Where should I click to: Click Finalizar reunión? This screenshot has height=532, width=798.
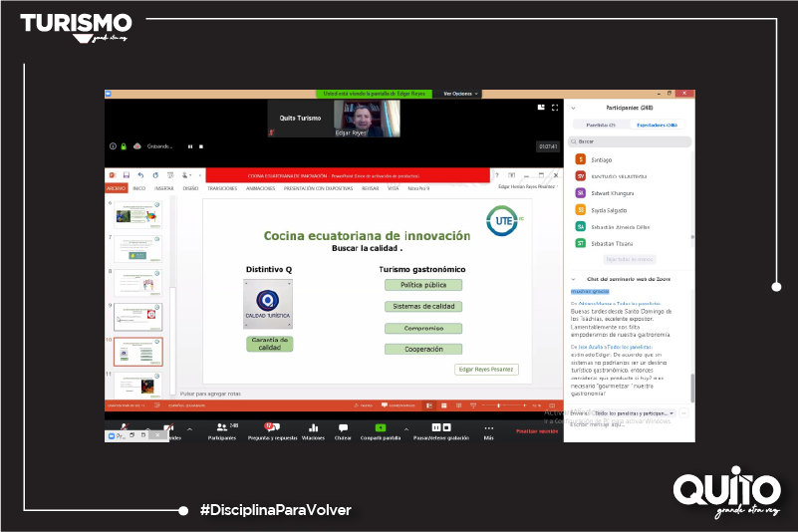coord(536,430)
